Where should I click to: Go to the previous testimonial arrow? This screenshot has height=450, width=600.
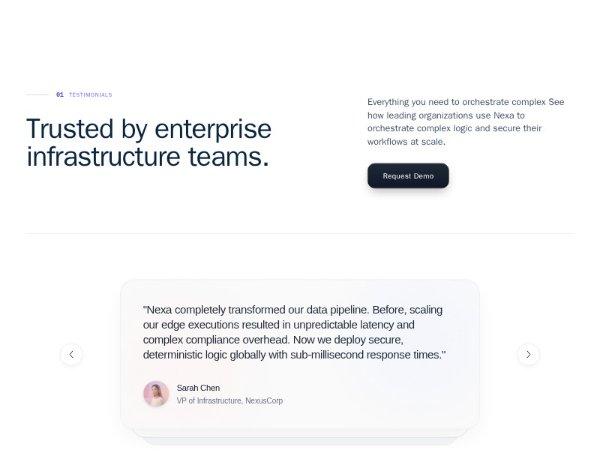(71, 354)
